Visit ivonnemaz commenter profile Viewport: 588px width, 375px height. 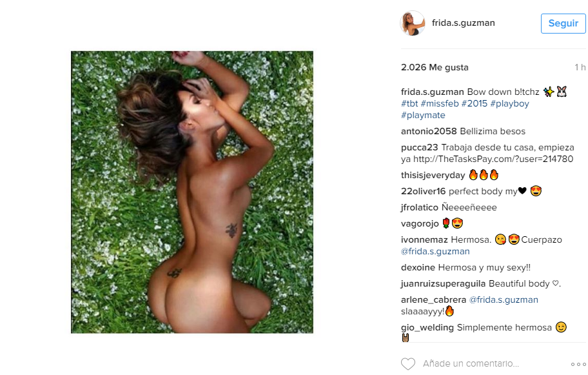tap(424, 240)
